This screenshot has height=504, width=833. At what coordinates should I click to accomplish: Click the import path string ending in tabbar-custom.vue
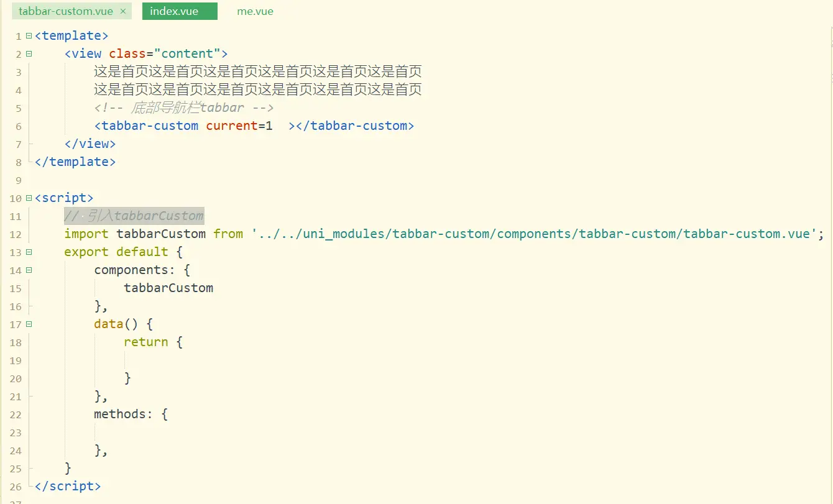coord(534,234)
